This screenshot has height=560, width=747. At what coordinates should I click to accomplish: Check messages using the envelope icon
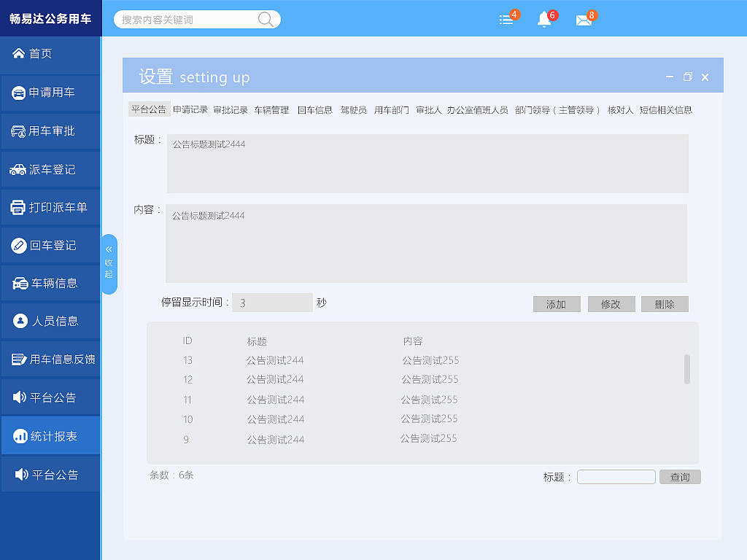click(x=585, y=20)
